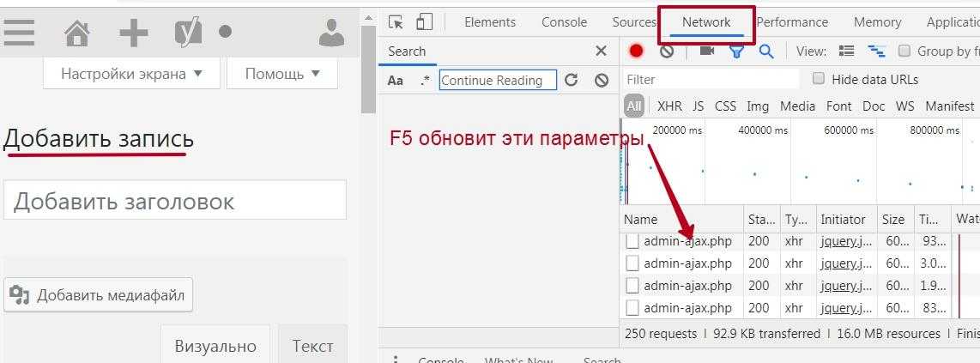This screenshot has height=363, width=980.
Task: Open the Текст editor tab
Action: [x=312, y=346]
